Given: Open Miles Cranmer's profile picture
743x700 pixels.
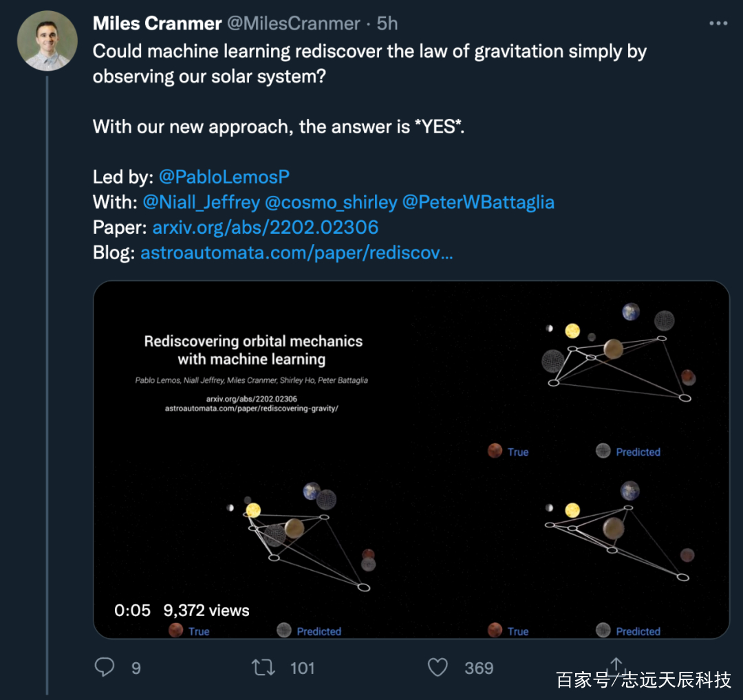Looking at the screenshot, I should (x=47, y=41).
